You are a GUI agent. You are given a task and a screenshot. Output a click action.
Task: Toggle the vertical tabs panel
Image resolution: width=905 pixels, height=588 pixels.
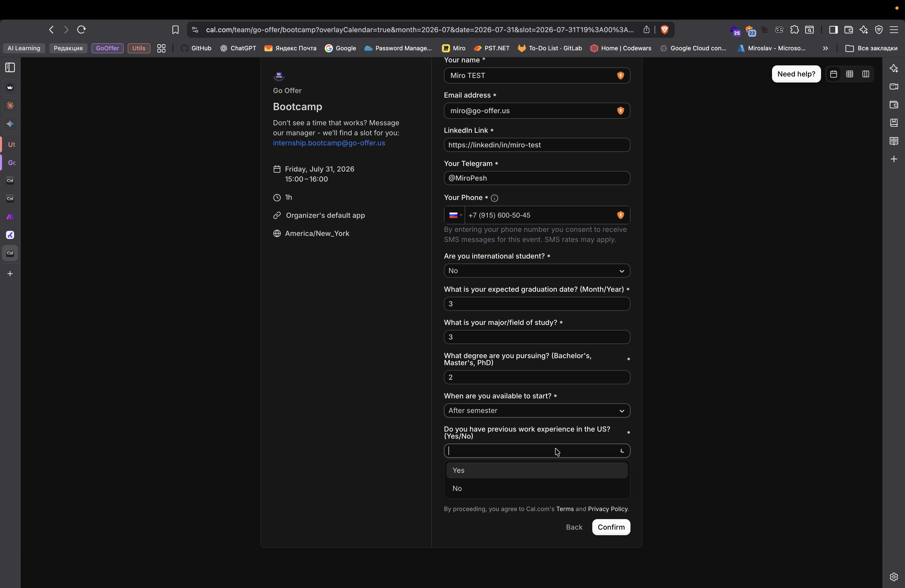(10, 68)
